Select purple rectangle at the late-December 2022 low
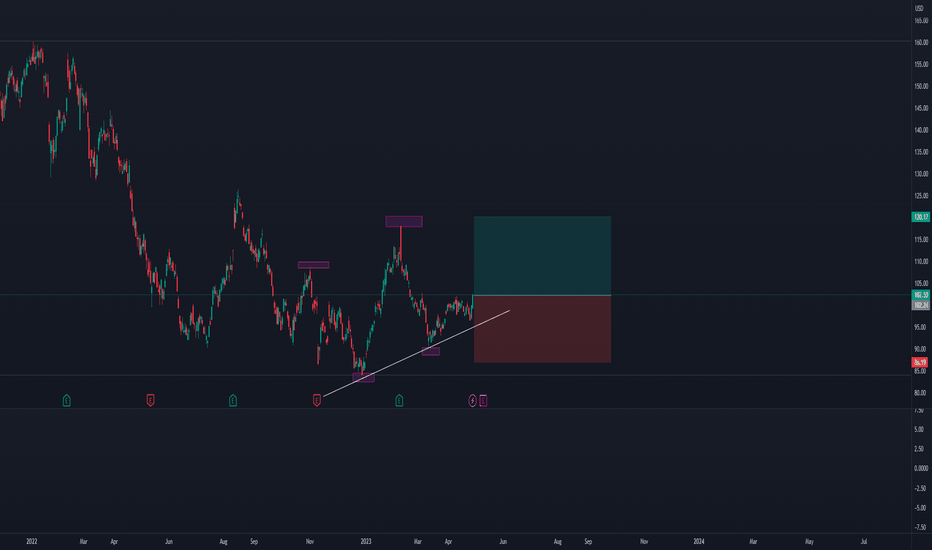 click(364, 377)
